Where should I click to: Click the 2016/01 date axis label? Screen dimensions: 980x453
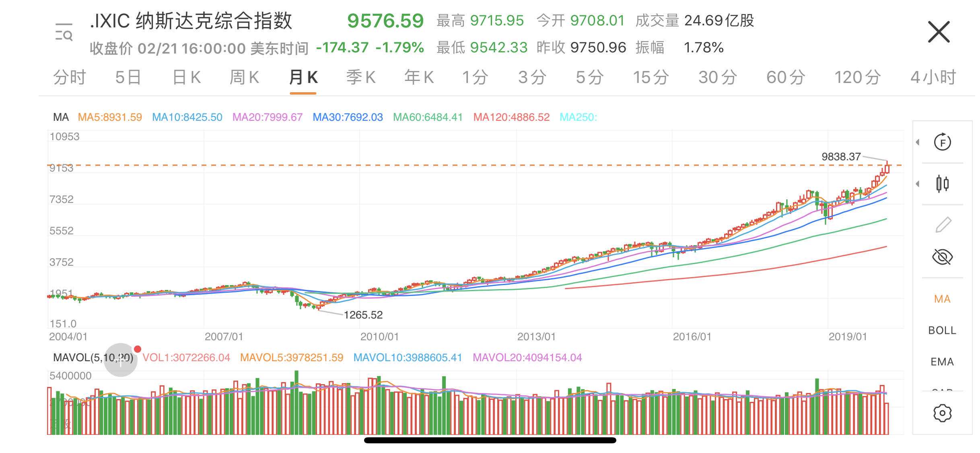tap(692, 337)
